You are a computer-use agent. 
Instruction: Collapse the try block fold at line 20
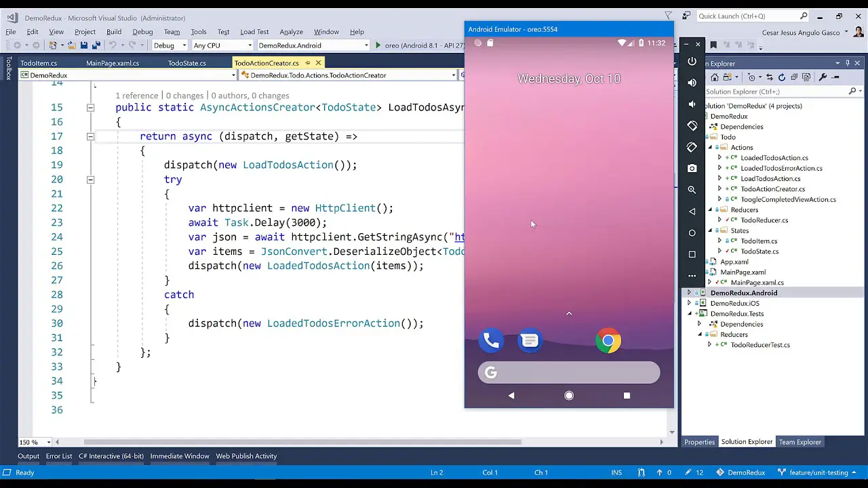[90, 179]
